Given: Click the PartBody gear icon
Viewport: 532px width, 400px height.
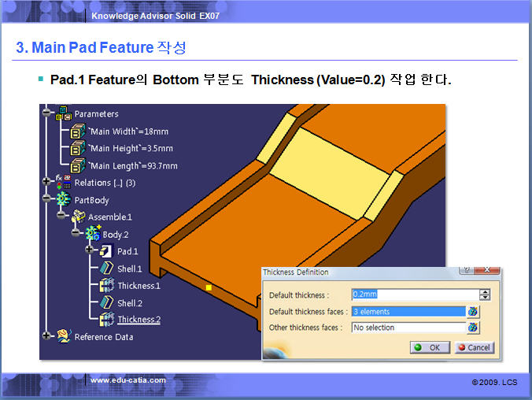Looking at the screenshot, I should 64,199.
